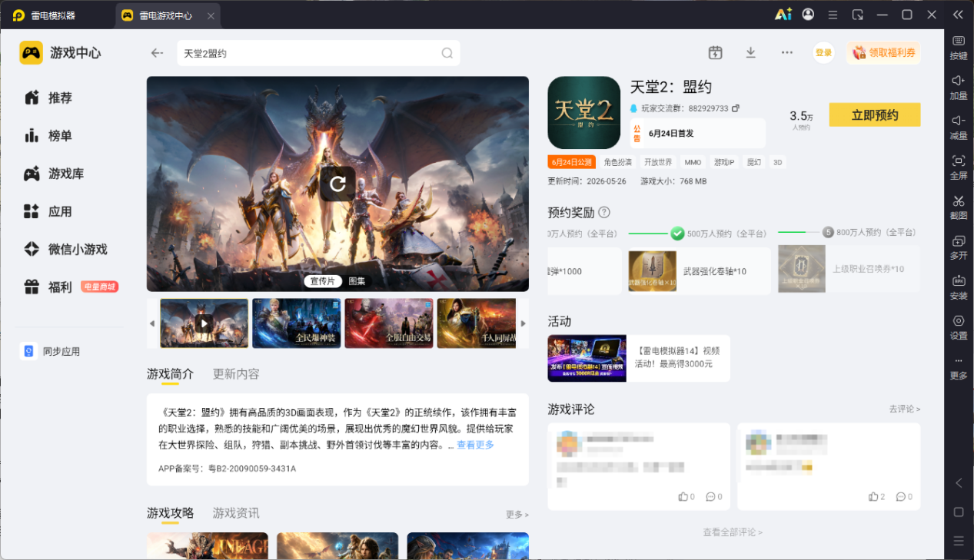The image size is (974, 560).
Task: Decrease volume with 减量 icon
Action: pos(959,127)
